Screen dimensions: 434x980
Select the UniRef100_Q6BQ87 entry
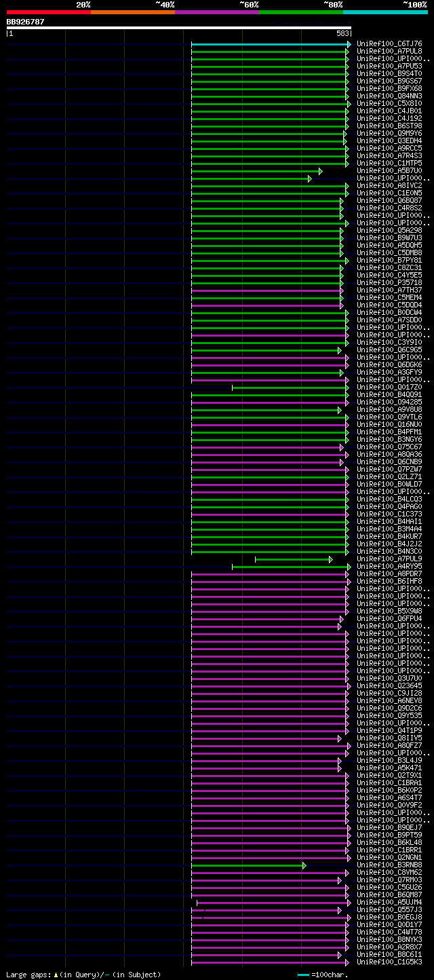tap(389, 200)
